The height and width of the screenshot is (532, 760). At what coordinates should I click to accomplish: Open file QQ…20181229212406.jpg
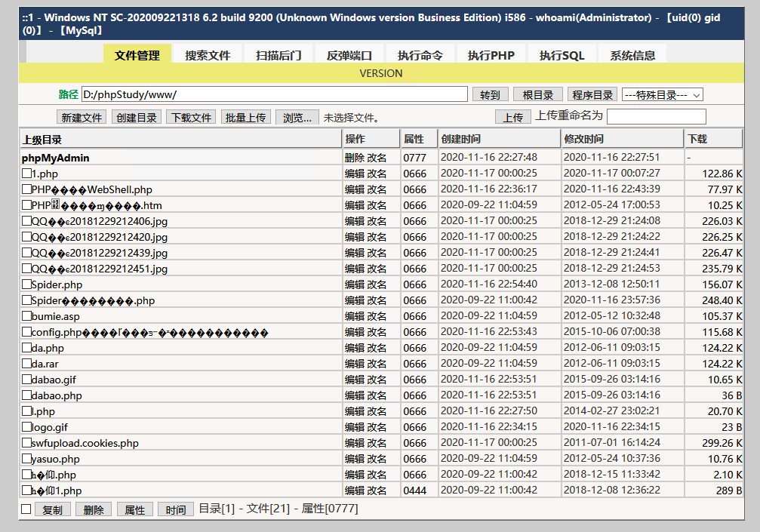[x=100, y=221]
